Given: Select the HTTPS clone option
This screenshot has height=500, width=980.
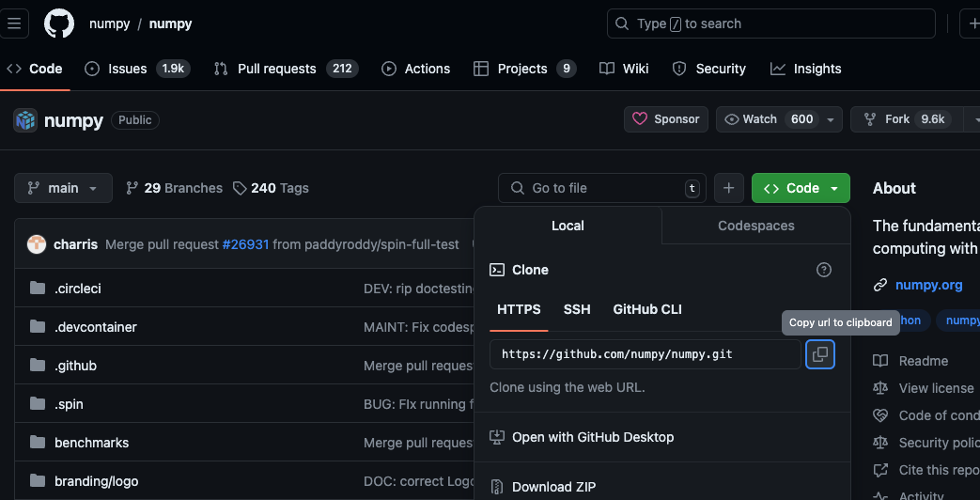Looking at the screenshot, I should tap(519, 309).
